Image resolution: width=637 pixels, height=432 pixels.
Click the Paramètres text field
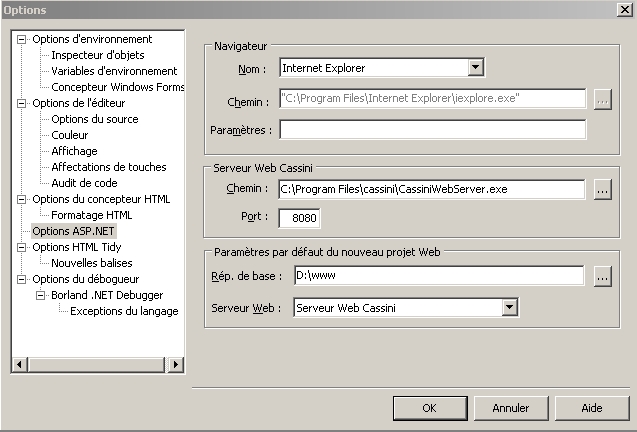tap(432, 130)
